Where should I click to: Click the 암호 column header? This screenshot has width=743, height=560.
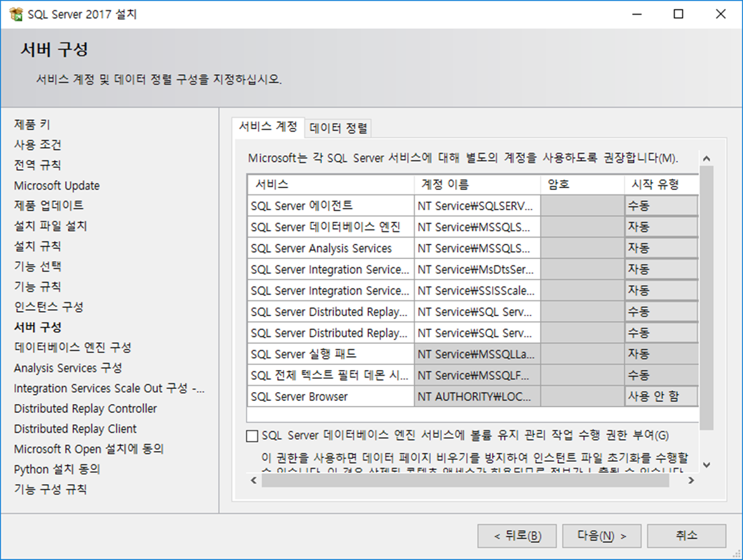point(583,184)
